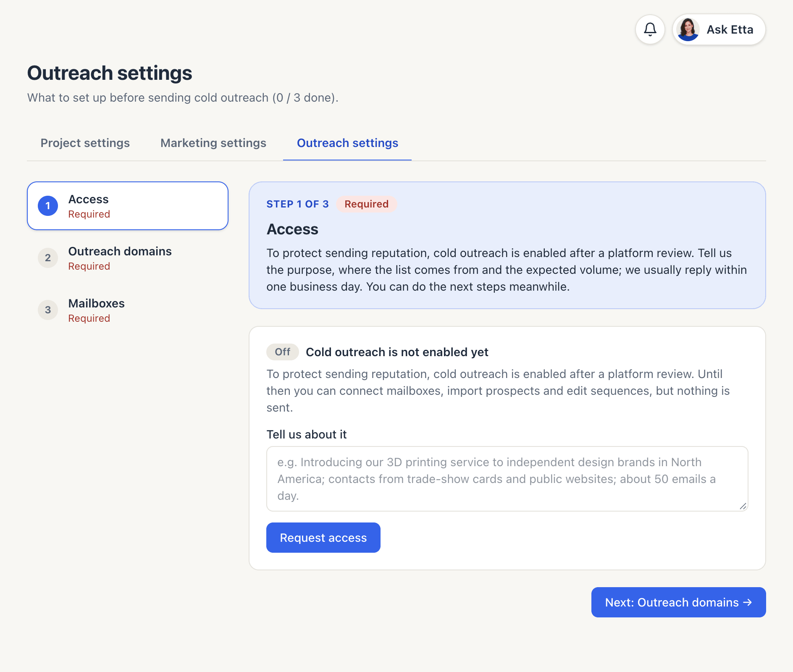Click the 'STEP 1 OF 3' label

[x=298, y=204]
